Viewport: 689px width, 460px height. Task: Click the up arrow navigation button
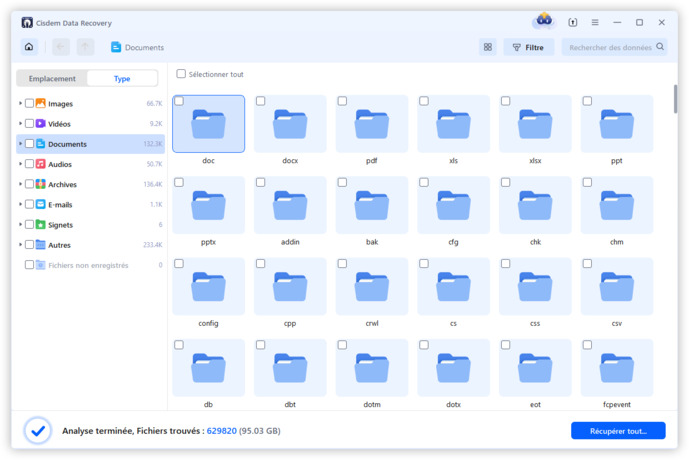[x=85, y=47]
